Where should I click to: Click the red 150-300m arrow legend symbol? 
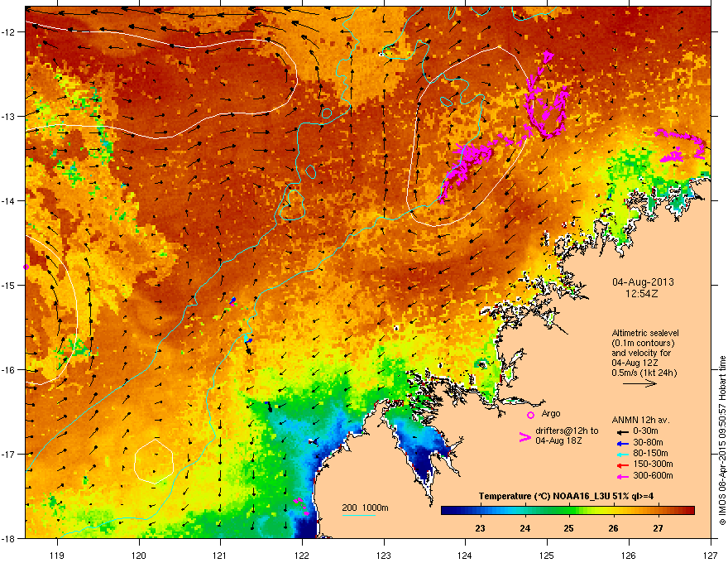pyautogui.click(x=622, y=465)
